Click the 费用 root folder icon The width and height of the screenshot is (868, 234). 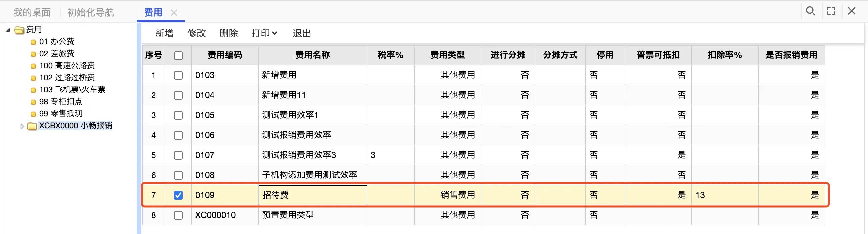(x=19, y=30)
